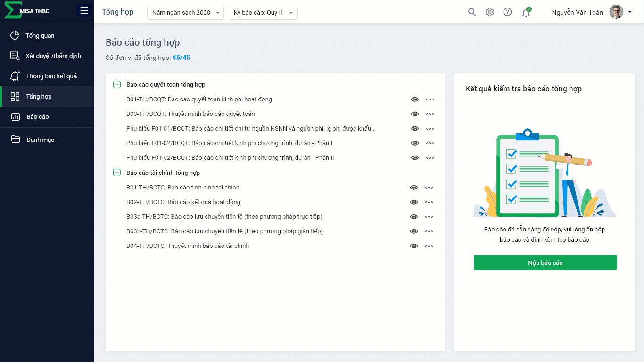644x362 pixels.
Task: Open Báo cáo in sidebar
Action: click(x=47, y=116)
